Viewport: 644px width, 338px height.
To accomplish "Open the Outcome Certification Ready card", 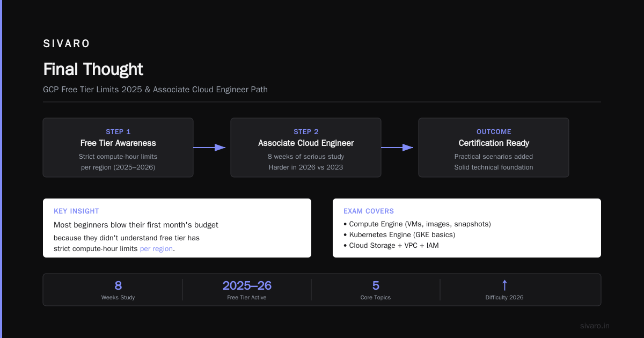I will click(494, 148).
